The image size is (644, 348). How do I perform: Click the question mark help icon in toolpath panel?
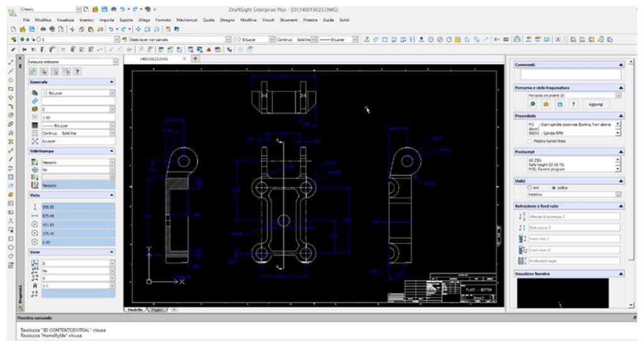click(x=573, y=104)
